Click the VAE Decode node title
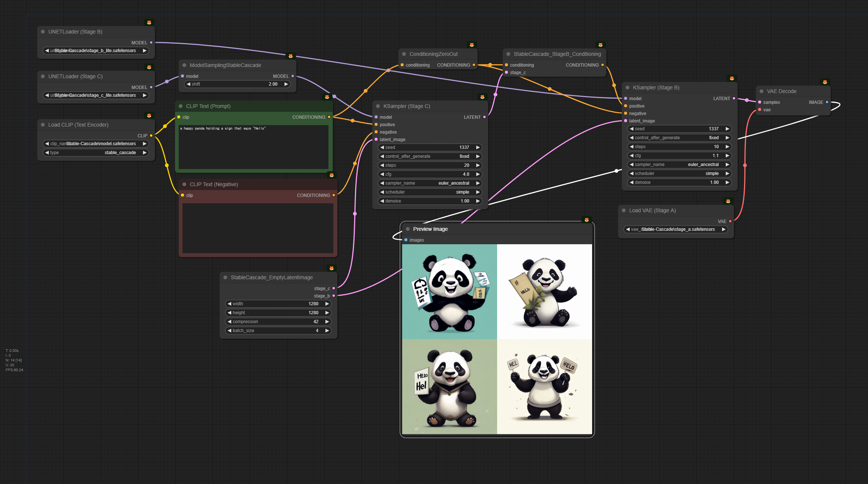 pos(782,91)
